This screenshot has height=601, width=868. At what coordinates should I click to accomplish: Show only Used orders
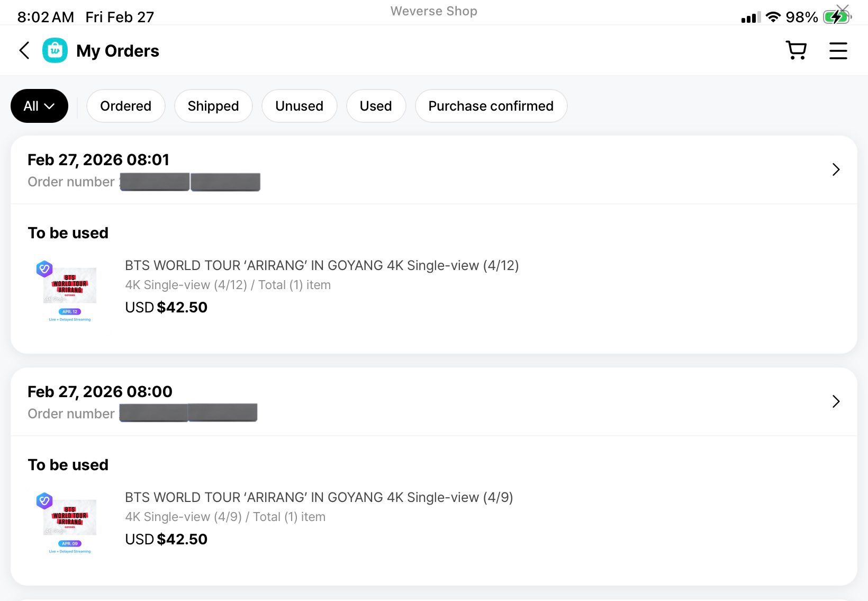click(x=376, y=106)
